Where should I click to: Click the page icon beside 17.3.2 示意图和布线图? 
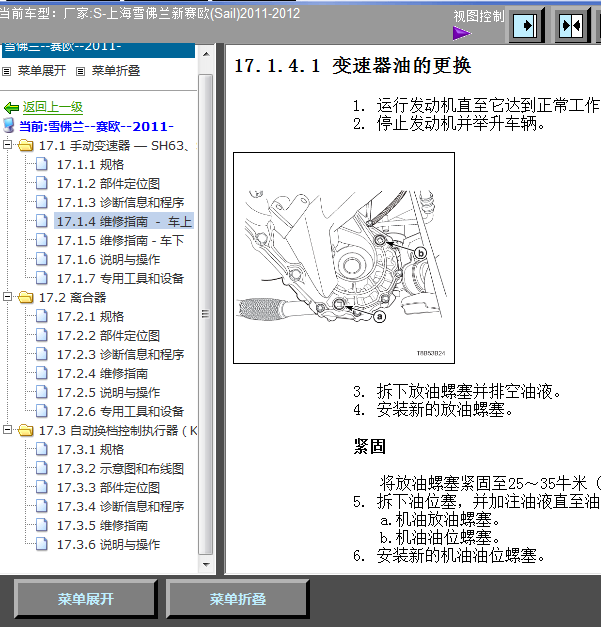click(42, 467)
